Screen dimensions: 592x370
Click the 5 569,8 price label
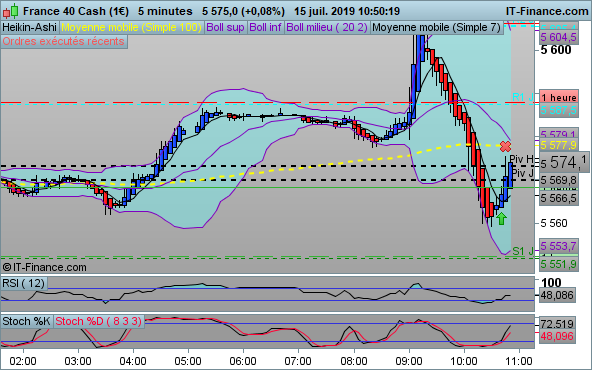point(559,180)
